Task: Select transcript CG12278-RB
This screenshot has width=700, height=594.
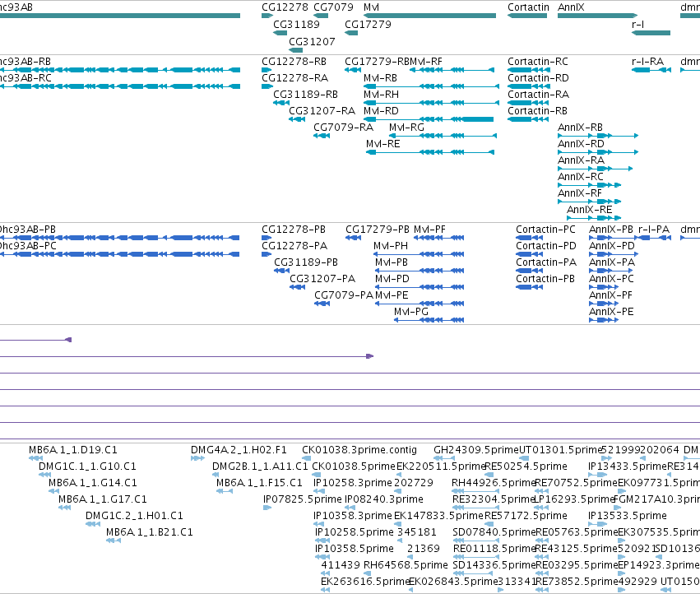Action: (267, 70)
